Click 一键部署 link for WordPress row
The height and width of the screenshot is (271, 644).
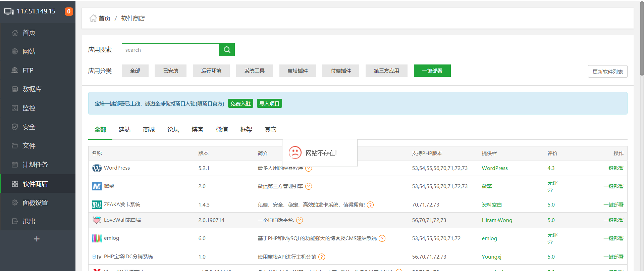[613, 168]
